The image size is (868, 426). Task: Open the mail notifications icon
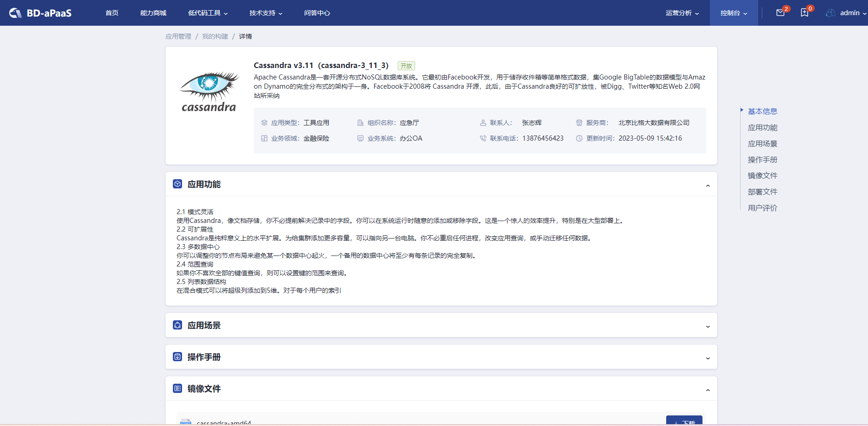click(780, 13)
